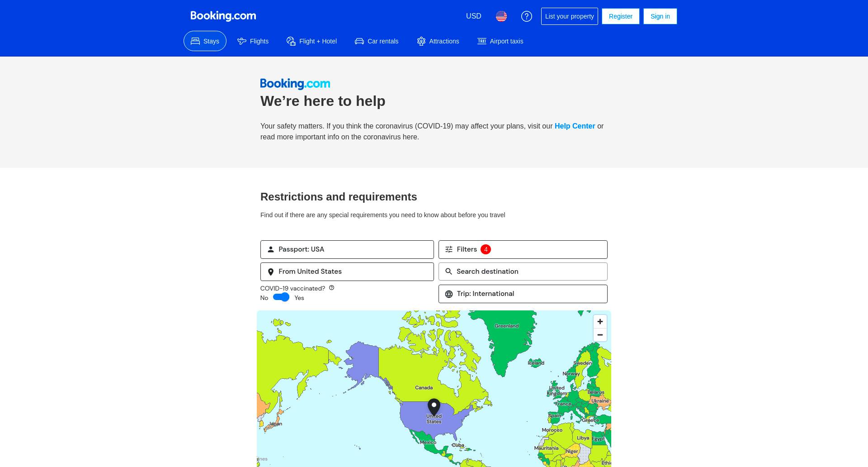Open the Passport: USA selector
The height and width of the screenshot is (467, 868).
pyautogui.click(x=347, y=249)
